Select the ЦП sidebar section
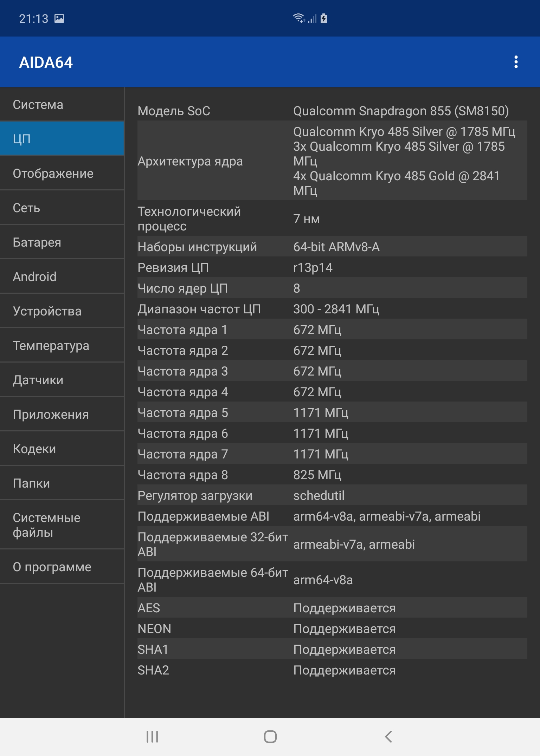Image resolution: width=540 pixels, height=756 pixels. tap(62, 139)
